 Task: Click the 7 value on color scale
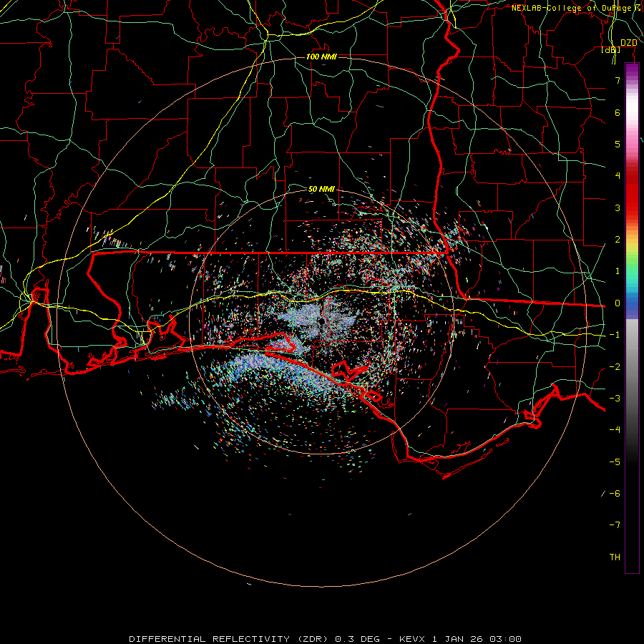point(618,80)
